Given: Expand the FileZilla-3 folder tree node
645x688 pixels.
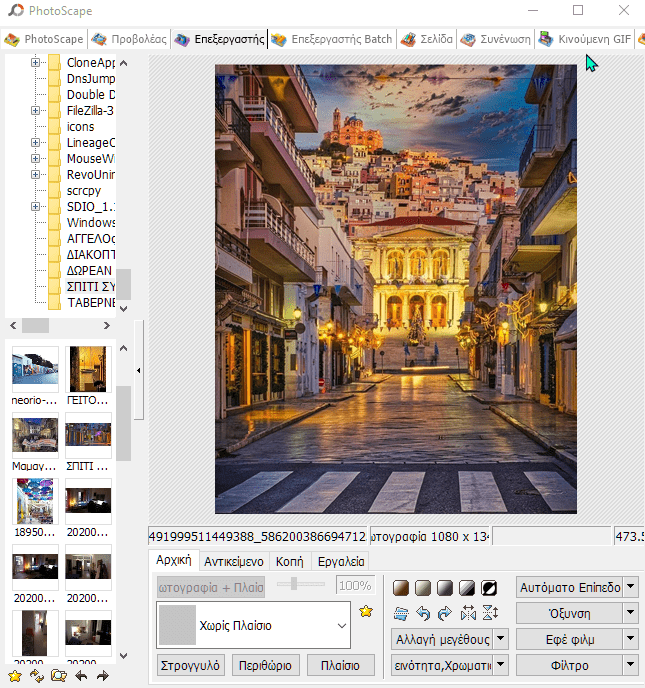Looking at the screenshot, I should tap(36, 111).
